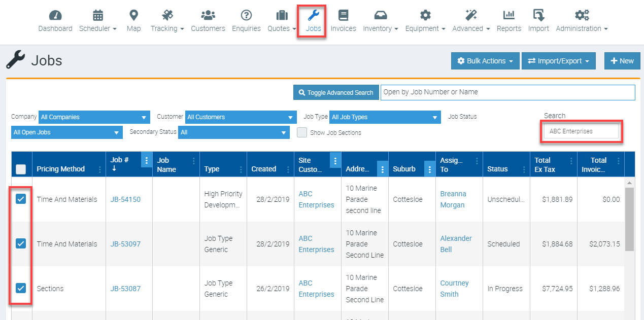Open job link JB-53097
644x320 pixels.
tap(125, 244)
